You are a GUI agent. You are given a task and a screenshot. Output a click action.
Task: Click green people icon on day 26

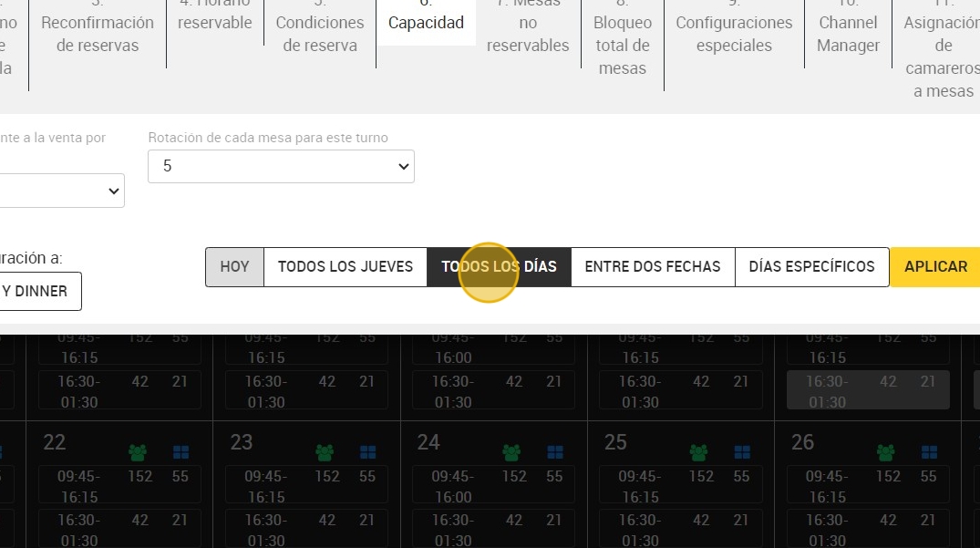885,451
